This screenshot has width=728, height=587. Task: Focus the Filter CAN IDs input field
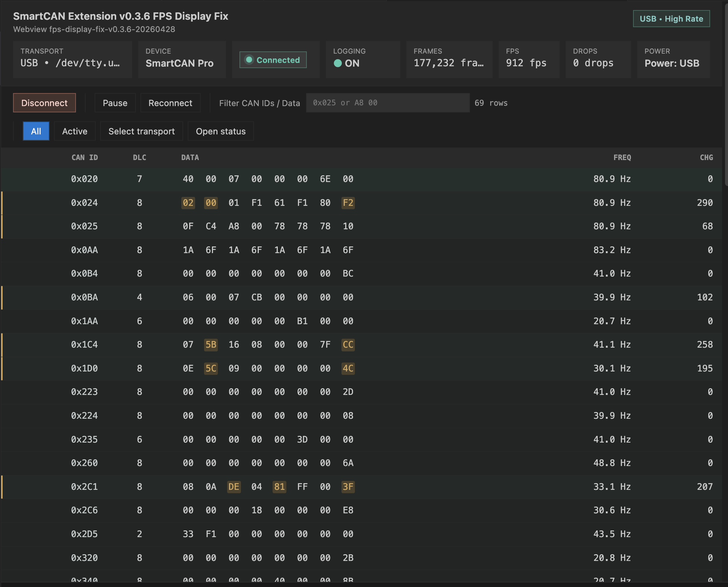[387, 103]
